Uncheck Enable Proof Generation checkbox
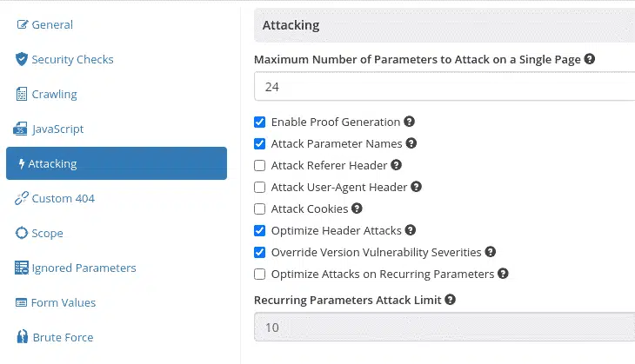The height and width of the screenshot is (364, 635). point(259,122)
